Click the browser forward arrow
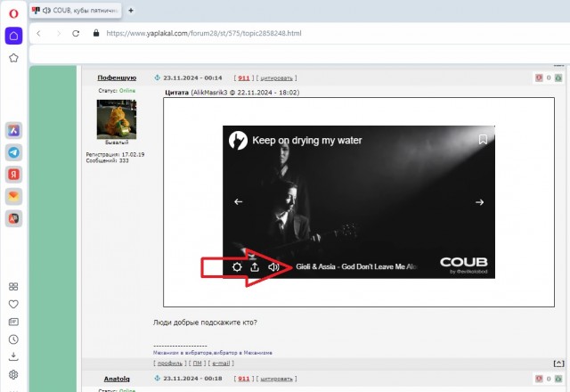 pyautogui.click(x=59, y=34)
